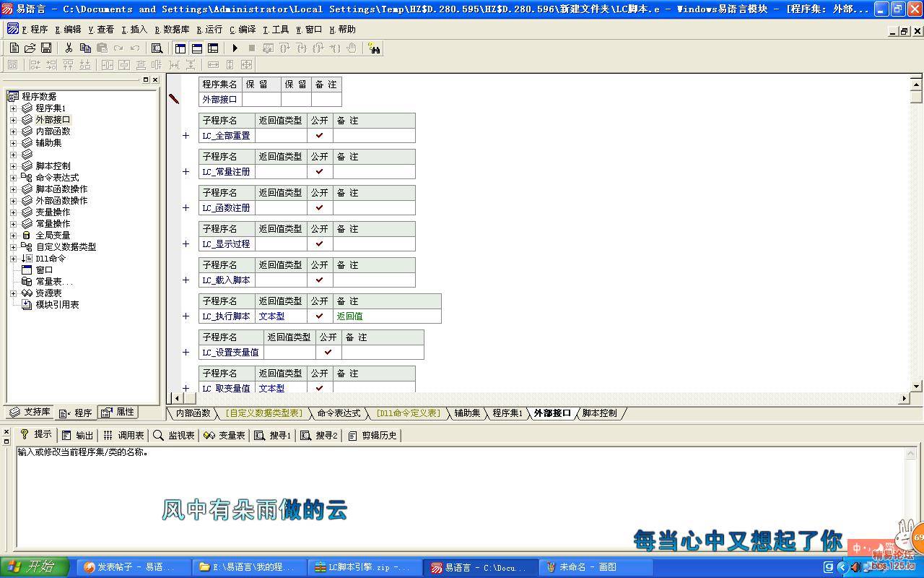Toggle the bottom status panel layout icon

(196, 48)
